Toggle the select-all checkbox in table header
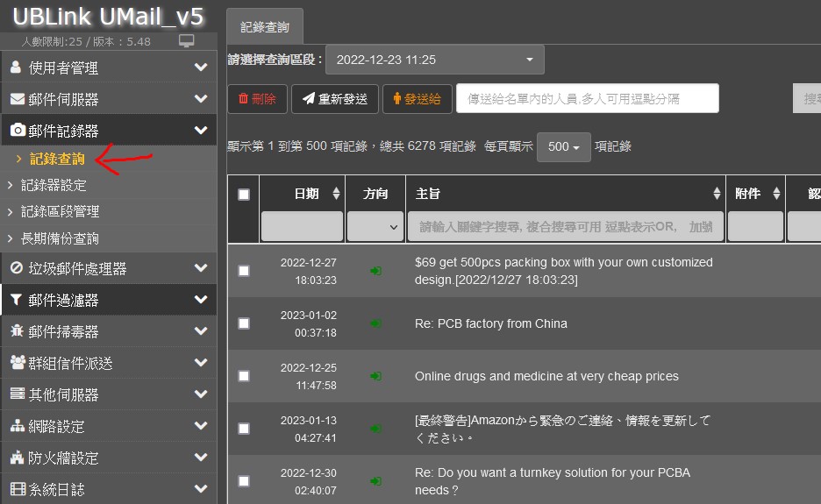 pyautogui.click(x=244, y=195)
